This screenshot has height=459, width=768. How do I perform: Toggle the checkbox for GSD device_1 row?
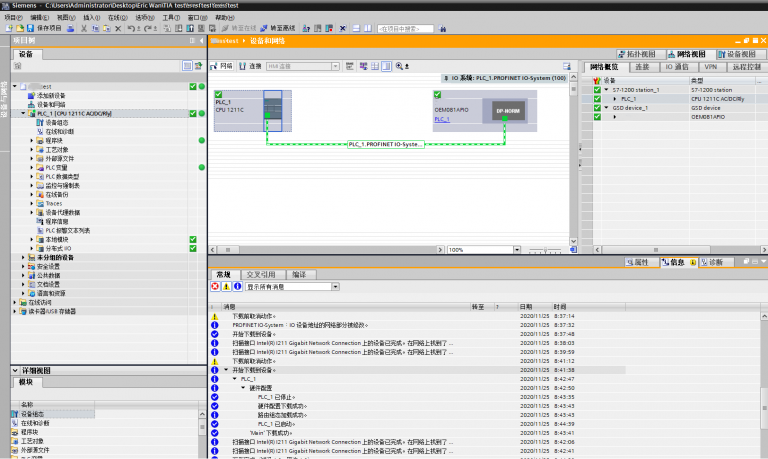[597, 107]
